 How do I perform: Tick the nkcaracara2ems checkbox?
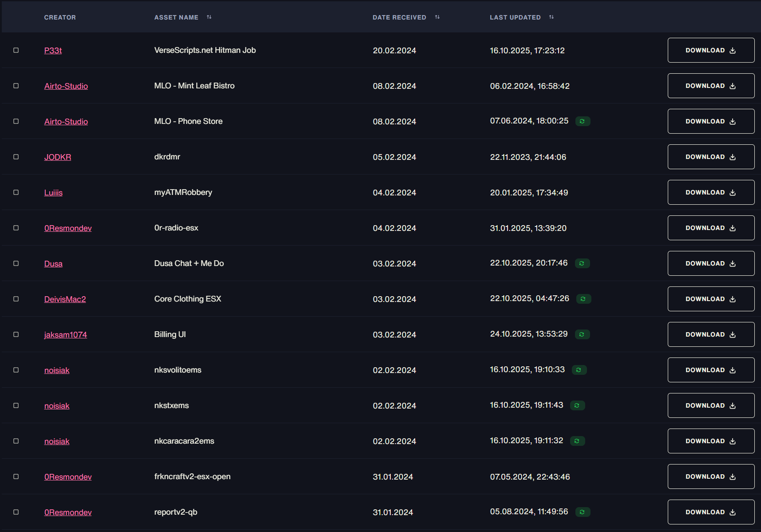(x=16, y=441)
